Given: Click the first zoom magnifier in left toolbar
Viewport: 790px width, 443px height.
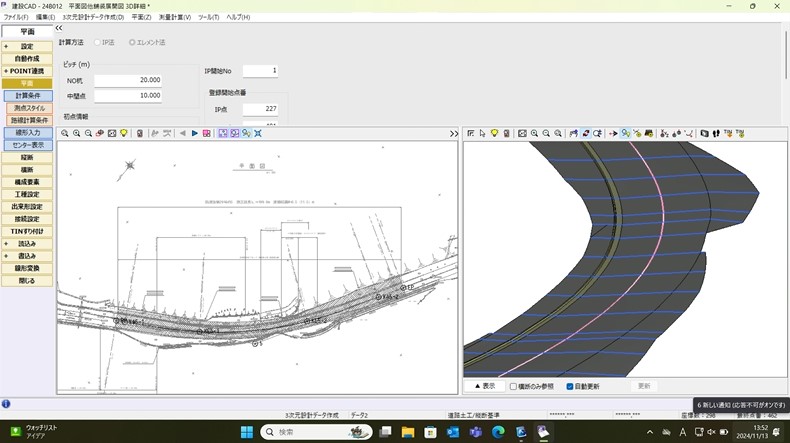Looking at the screenshot, I should pyautogui.click(x=65, y=133).
